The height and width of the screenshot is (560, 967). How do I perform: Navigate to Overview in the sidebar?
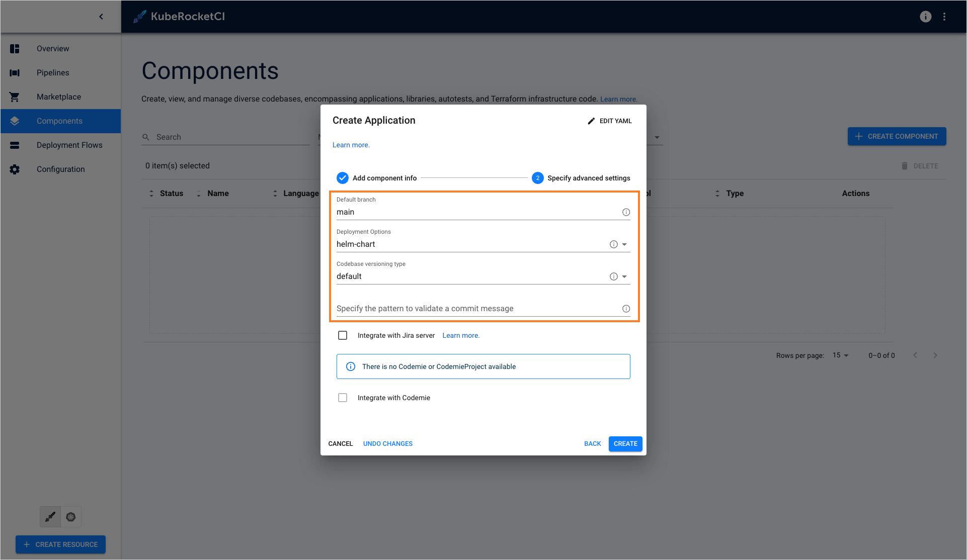pos(15,48)
